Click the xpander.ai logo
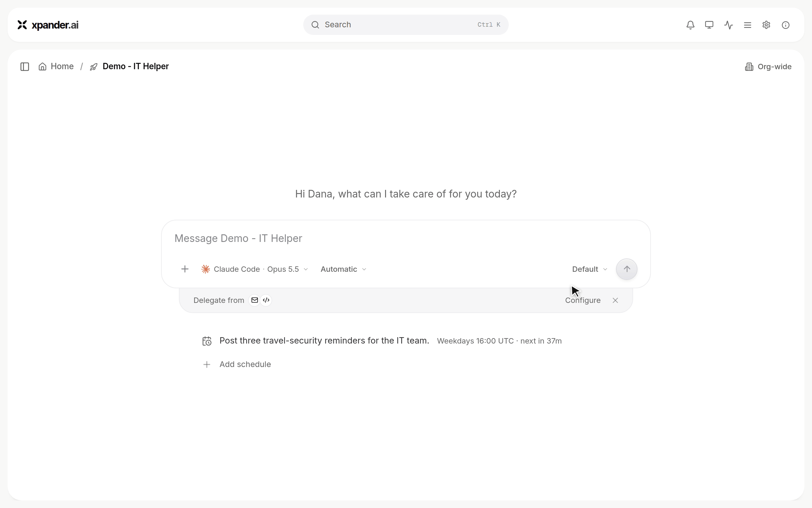 [48, 25]
